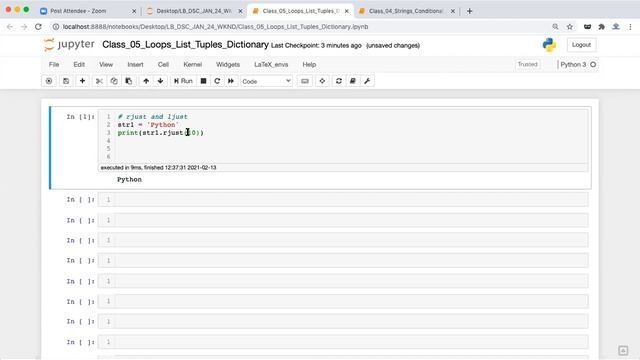Click the executed in 9ms status text

158,168
